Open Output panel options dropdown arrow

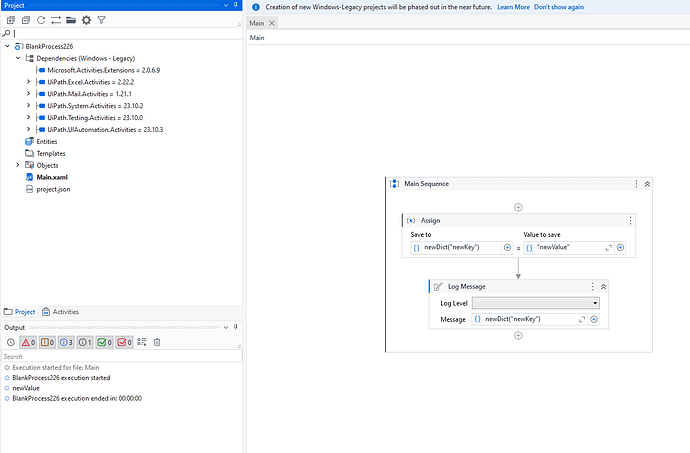pyautogui.click(x=226, y=327)
